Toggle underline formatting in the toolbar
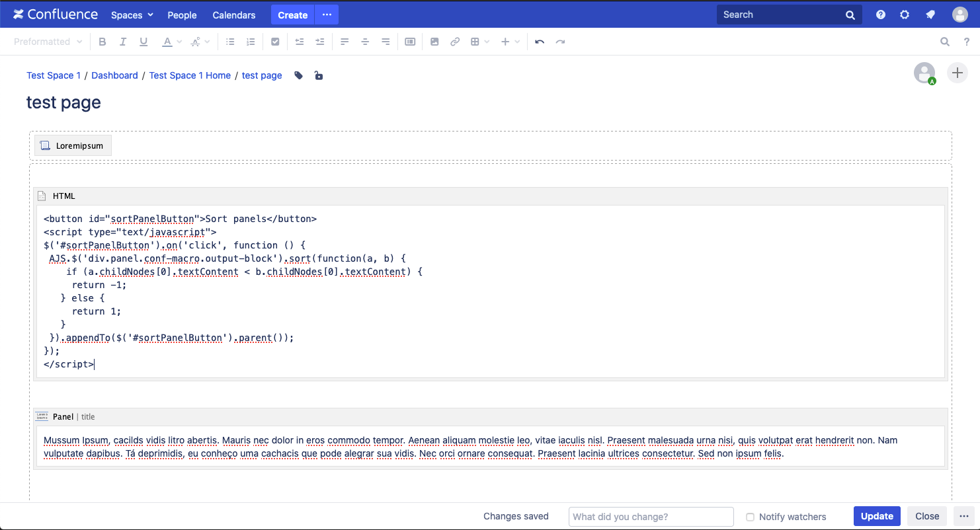Screen dimensions: 980x530 click(x=143, y=42)
